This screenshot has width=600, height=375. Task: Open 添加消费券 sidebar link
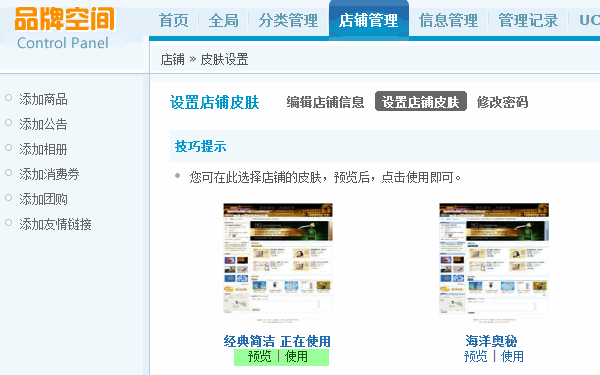tap(49, 174)
